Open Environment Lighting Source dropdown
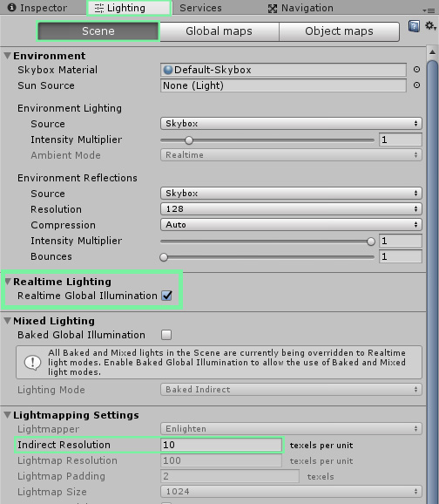Viewport: 439px width, 504px height. pyautogui.click(x=291, y=124)
